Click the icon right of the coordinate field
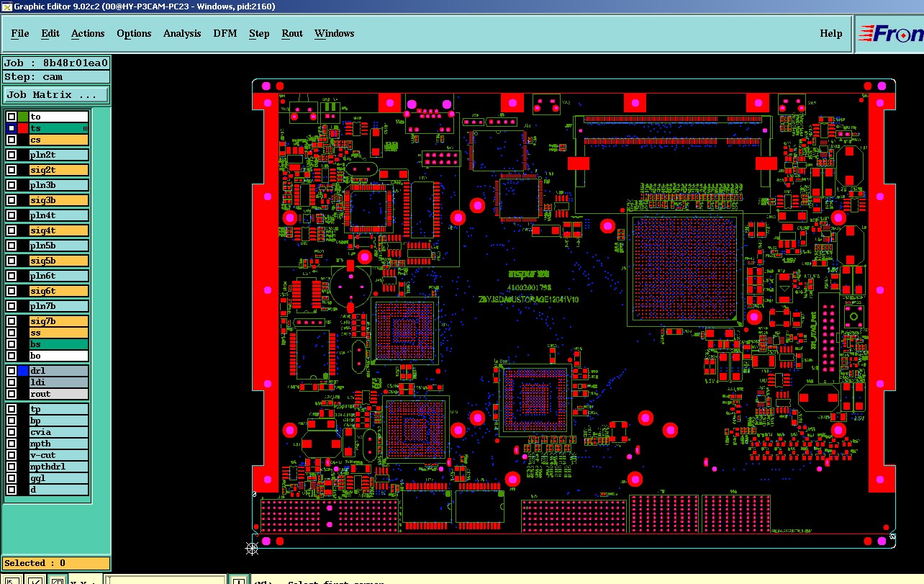The width and height of the screenshot is (924, 584). tap(238, 580)
